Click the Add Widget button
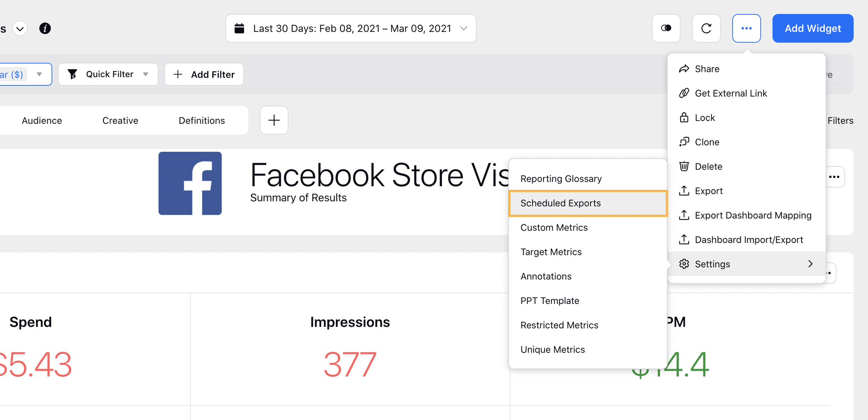868x420 pixels. point(813,28)
